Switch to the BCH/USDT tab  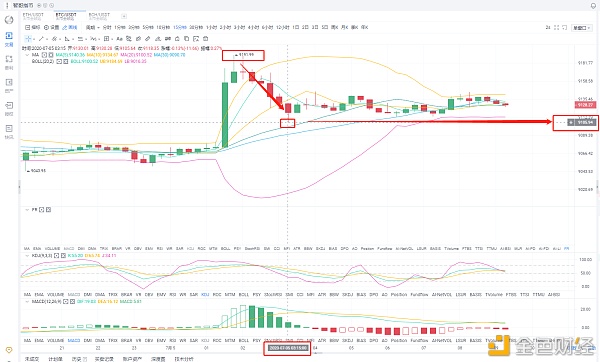(x=99, y=16)
